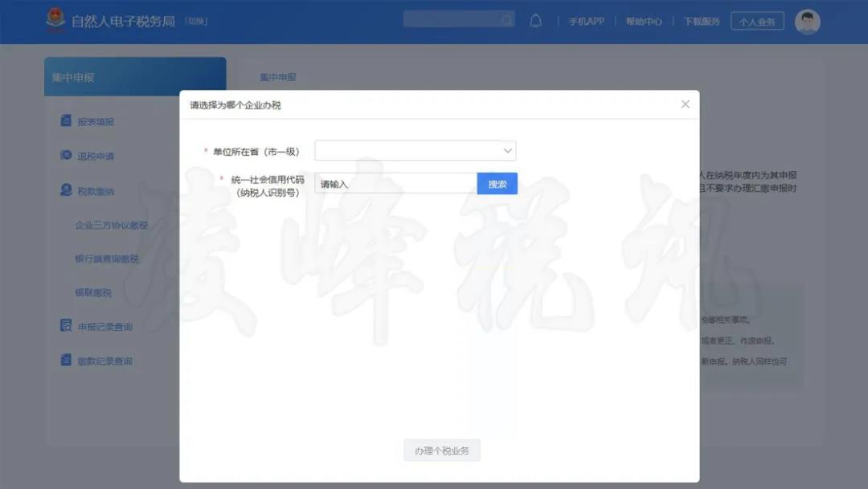
Task: Click the 切换 label beside title
Action: coord(196,22)
